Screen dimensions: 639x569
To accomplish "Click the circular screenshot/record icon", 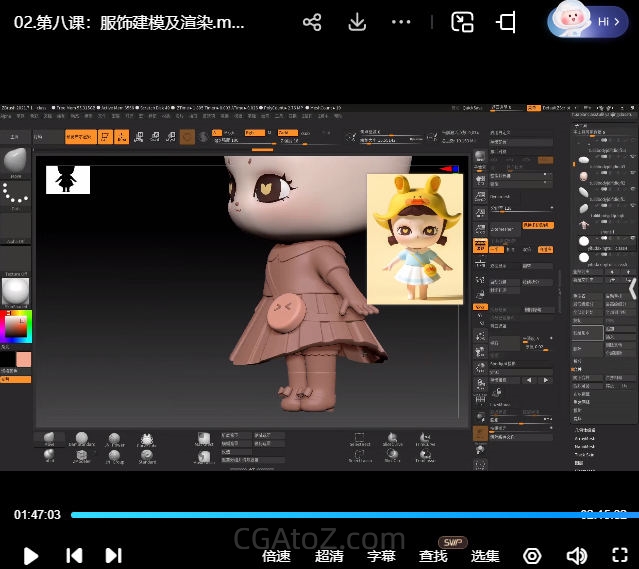I will coord(532,555).
